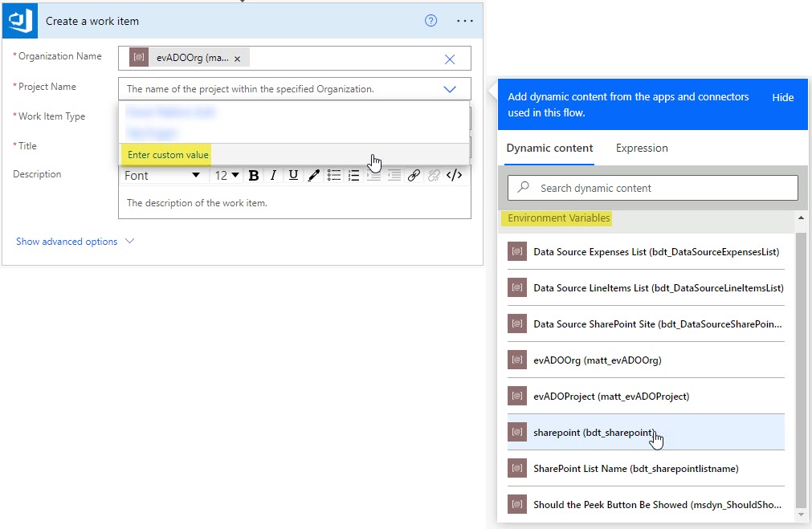Switch to the Dynamic content tab
The image size is (812, 529).
[549, 148]
